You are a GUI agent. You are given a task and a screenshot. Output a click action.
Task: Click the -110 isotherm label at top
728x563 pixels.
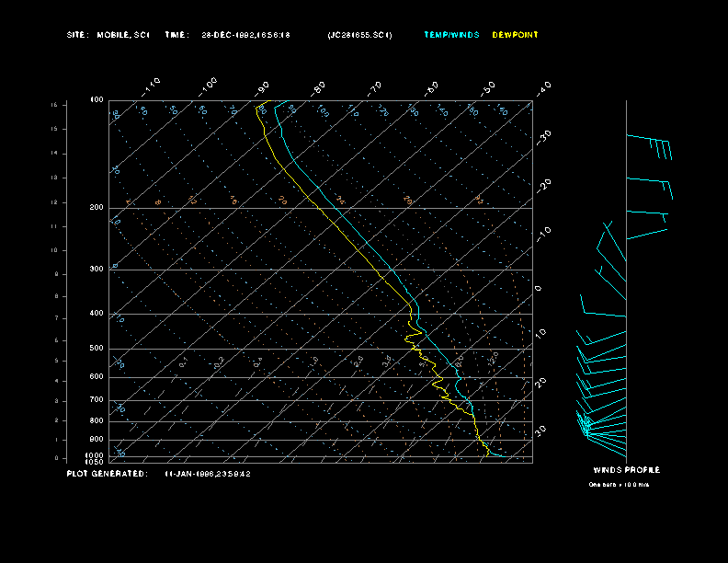pyautogui.click(x=151, y=87)
